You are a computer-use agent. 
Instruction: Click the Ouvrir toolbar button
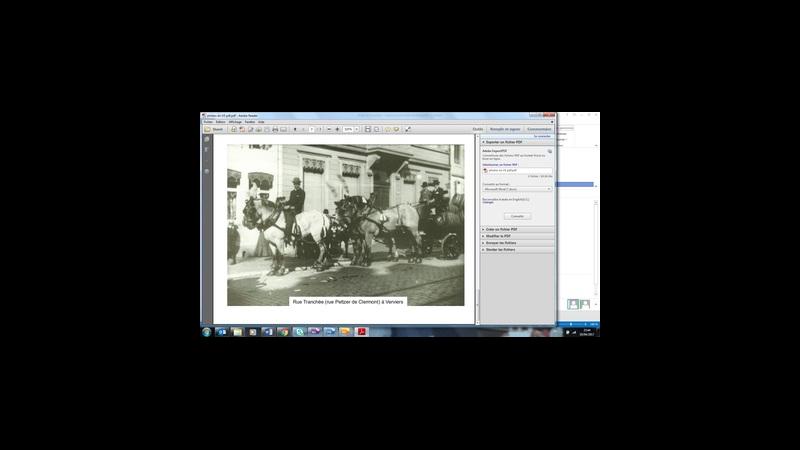(214, 130)
